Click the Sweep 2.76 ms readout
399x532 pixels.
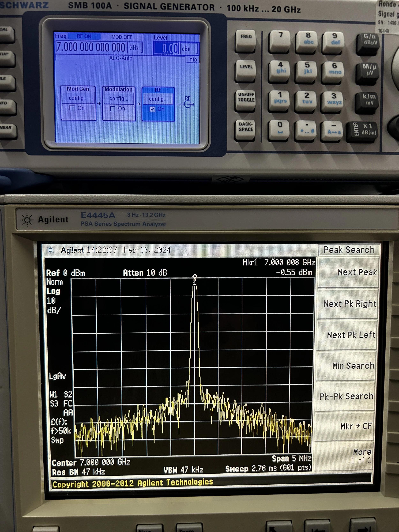(268, 468)
